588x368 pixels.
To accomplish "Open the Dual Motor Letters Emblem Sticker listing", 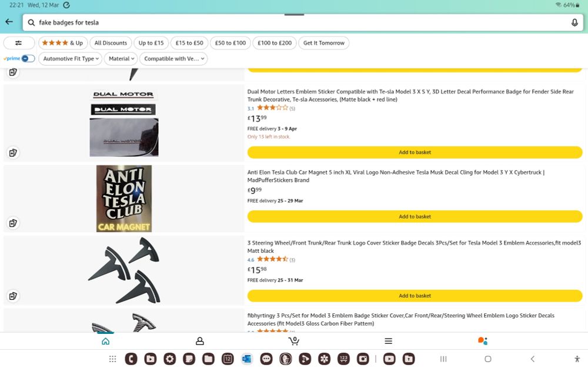I will tap(410, 96).
